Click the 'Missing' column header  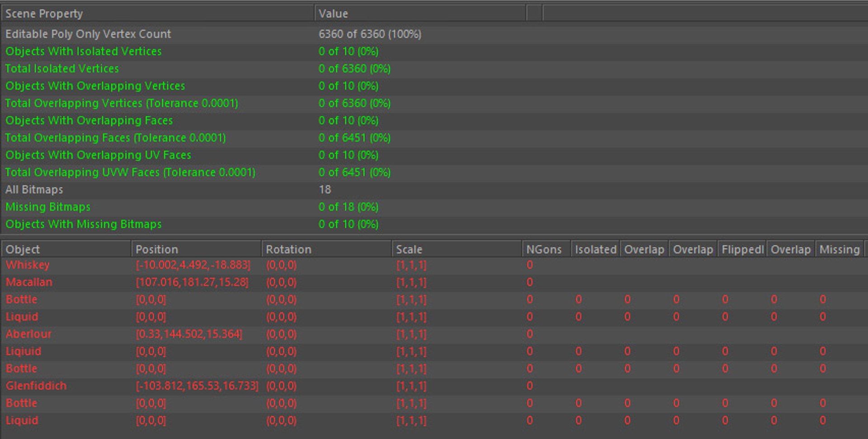click(x=840, y=249)
